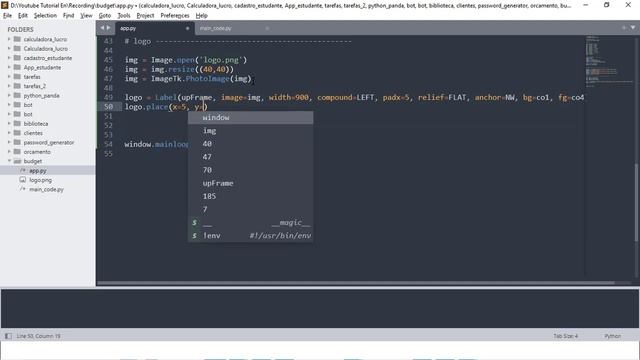The height and width of the screenshot is (360, 640).
Task: Select 'upFrame' autocomplete suggestion
Action: pos(251,183)
